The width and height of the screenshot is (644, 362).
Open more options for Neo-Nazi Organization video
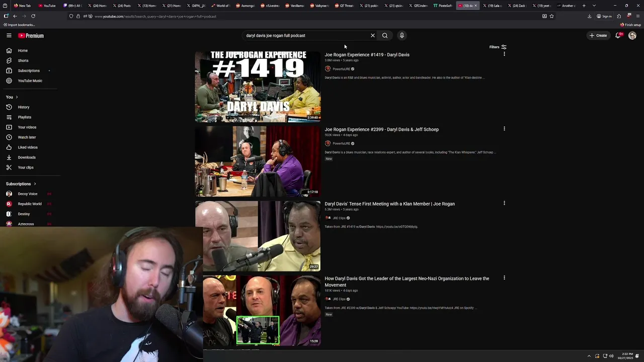pyautogui.click(x=504, y=278)
